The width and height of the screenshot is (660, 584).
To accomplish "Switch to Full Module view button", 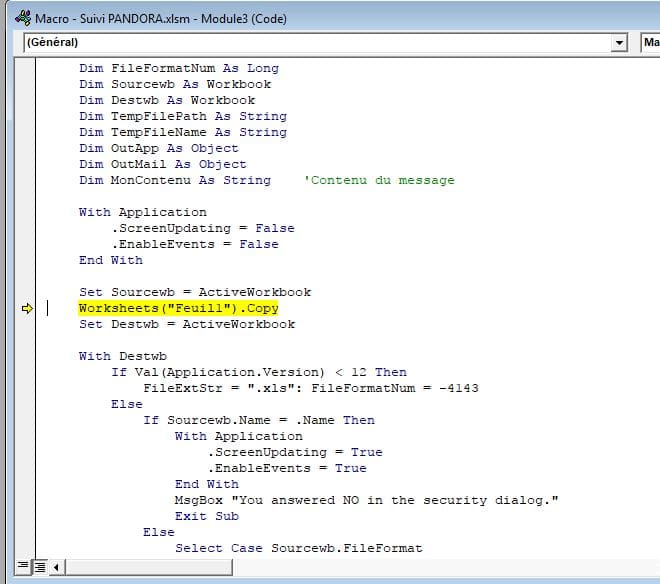I will 40,567.
